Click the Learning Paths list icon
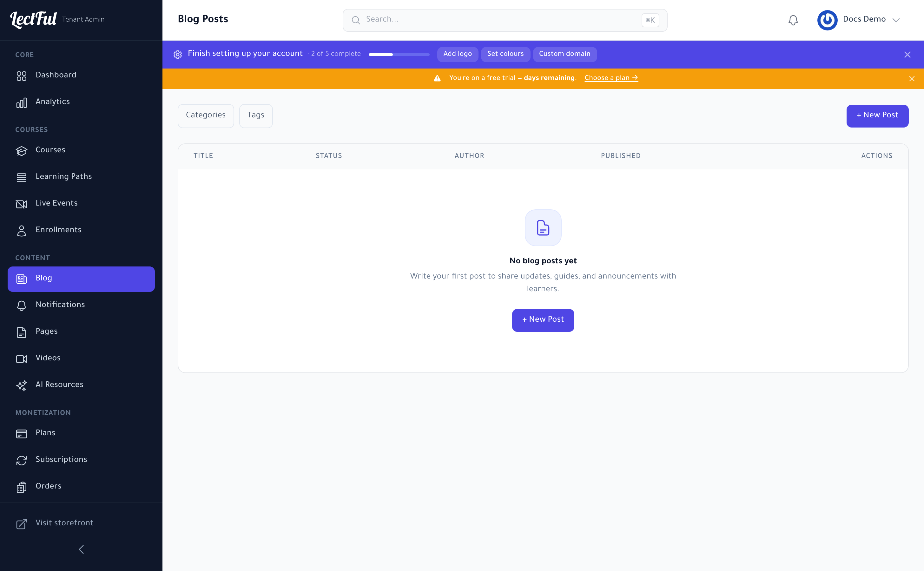 coord(22,178)
